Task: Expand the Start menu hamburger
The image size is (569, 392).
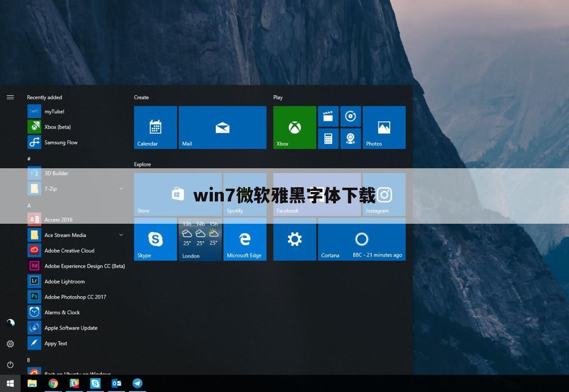Action: (x=10, y=97)
